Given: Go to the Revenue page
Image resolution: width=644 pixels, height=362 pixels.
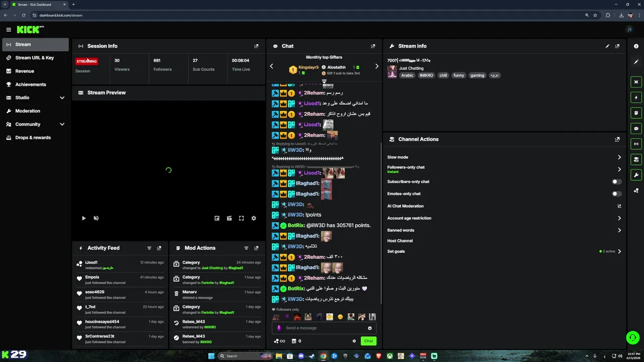Looking at the screenshot, I should click(35, 71).
